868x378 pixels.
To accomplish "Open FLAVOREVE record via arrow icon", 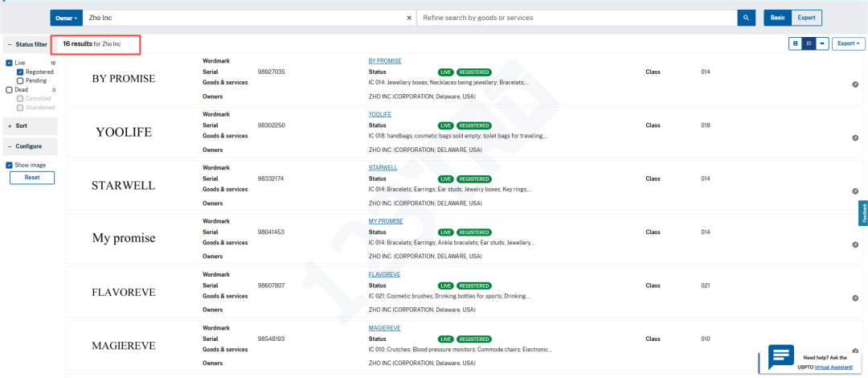I will pos(855,298).
